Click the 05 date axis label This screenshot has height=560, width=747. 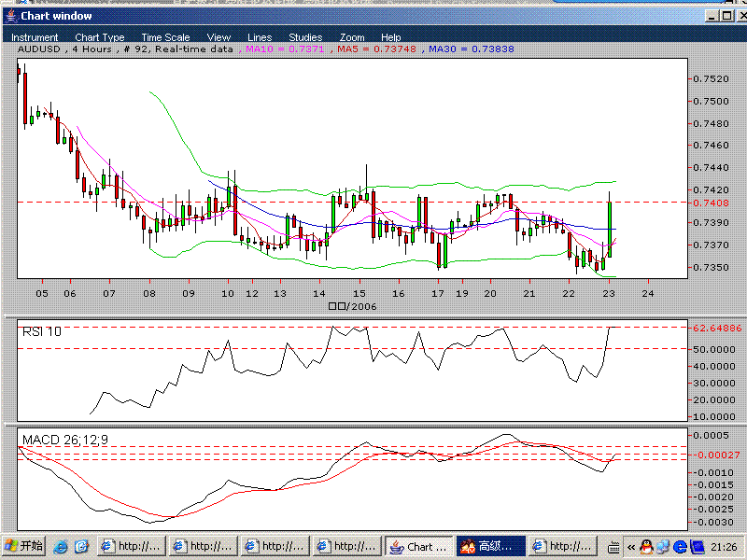pos(42,293)
